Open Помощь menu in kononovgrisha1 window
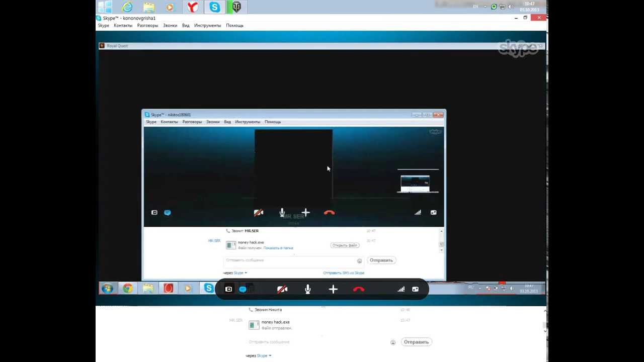 (234, 25)
